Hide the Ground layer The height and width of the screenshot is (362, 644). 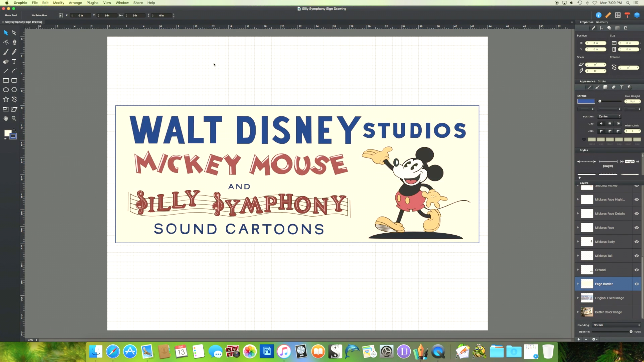636,270
